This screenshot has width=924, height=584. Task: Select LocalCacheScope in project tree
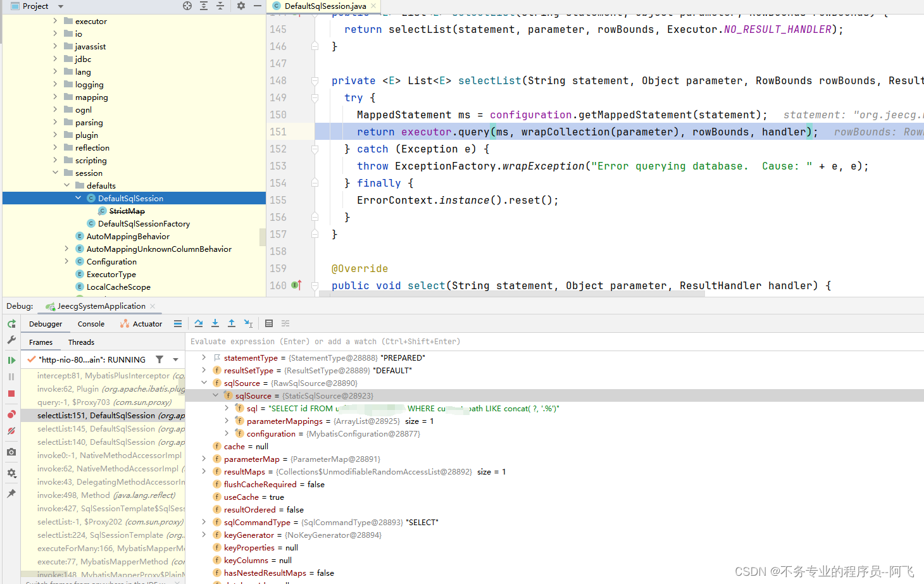point(118,287)
